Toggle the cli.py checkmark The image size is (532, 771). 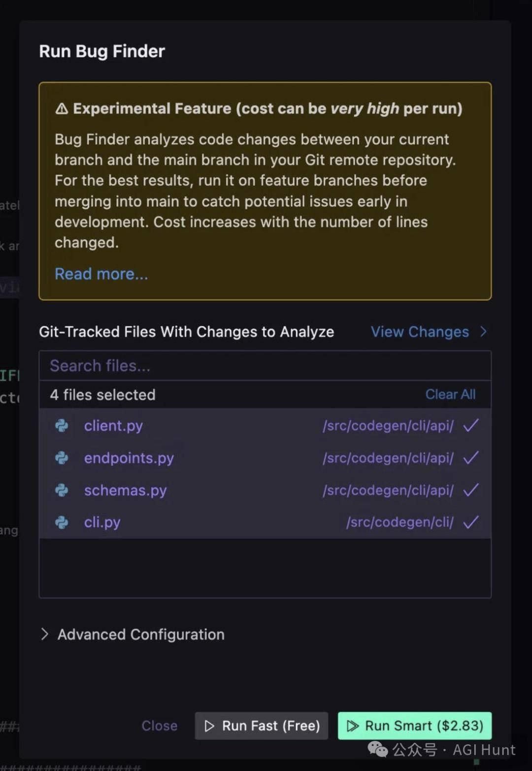click(x=471, y=522)
